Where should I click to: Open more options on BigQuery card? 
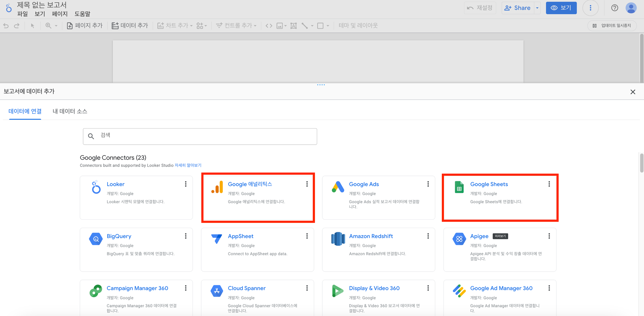click(x=186, y=236)
